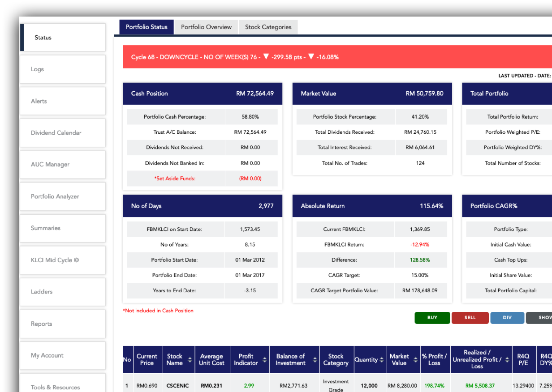
Task: Open Portfolio Analyzer from sidebar
Action: tap(63, 196)
